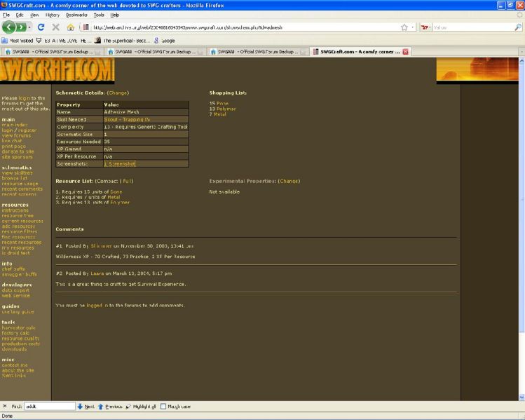Image resolution: width=525 pixels, height=420 pixels.
Task: Click the search magnifier icon in search box
Action: (517, 27)
